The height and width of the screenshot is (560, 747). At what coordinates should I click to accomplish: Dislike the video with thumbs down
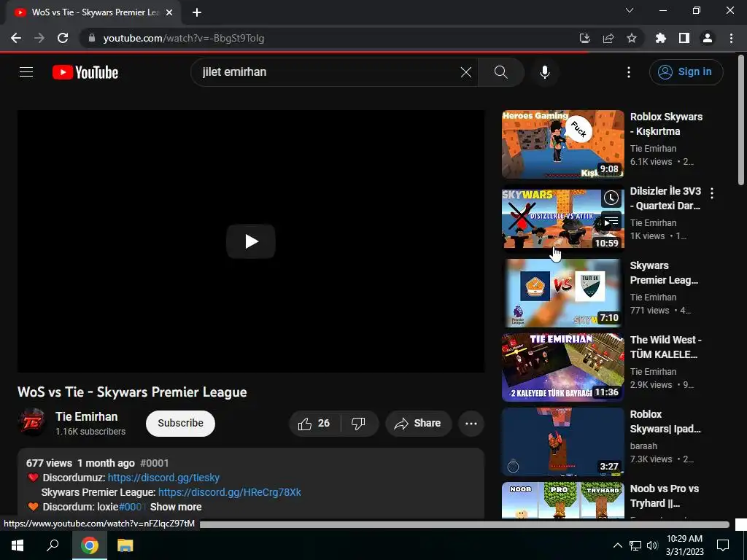click(x=358, y=424)
